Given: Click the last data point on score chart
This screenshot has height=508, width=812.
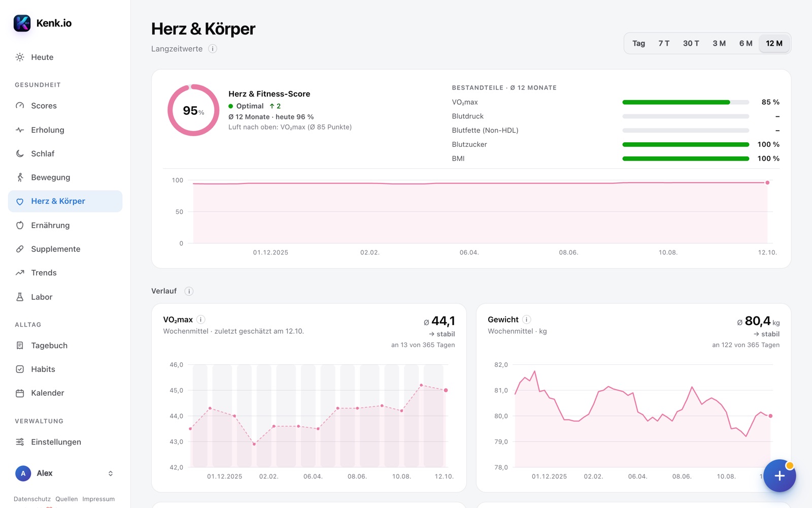Looking at the screenshot, I should point(767,182).
